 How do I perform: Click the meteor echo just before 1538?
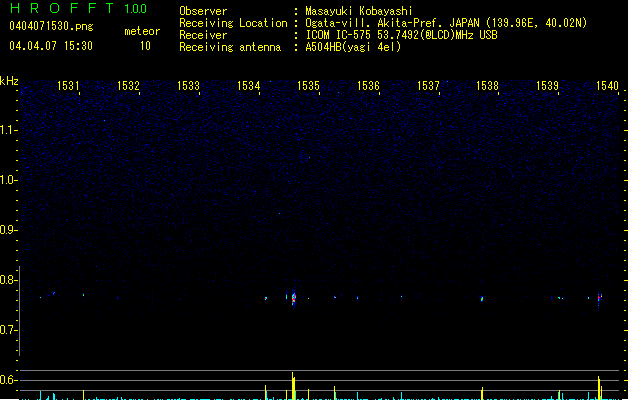tap(482, 299)
